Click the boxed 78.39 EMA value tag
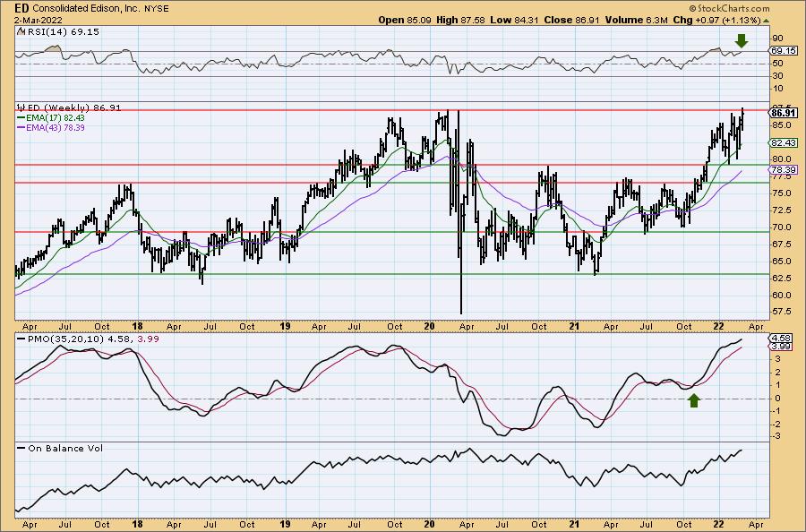806x532 pixels. click(785, 169)
